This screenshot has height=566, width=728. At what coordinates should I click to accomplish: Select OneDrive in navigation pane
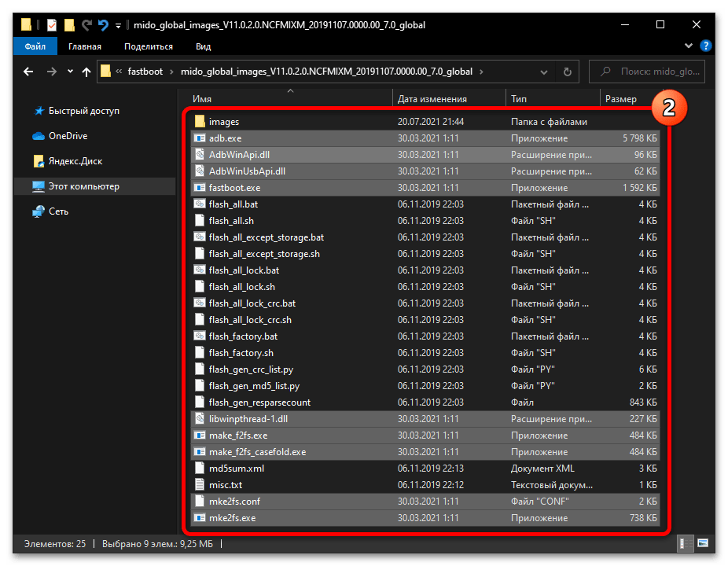[68, 136]
